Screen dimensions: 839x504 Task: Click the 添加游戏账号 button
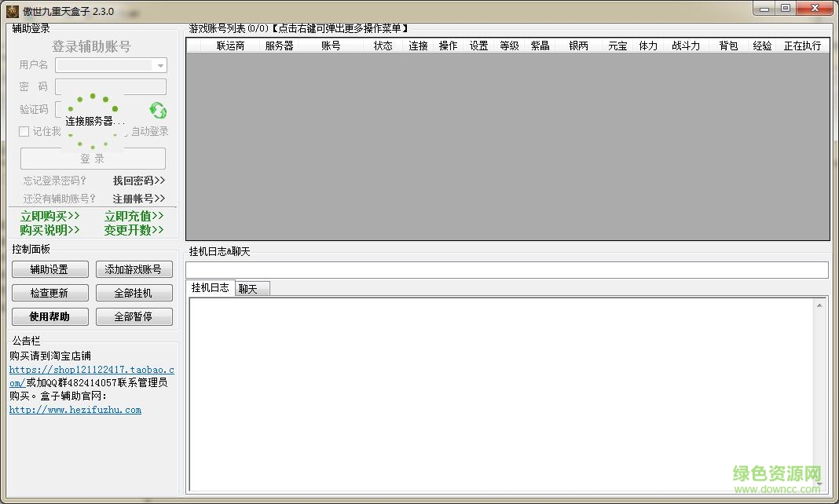coord(134,269)
